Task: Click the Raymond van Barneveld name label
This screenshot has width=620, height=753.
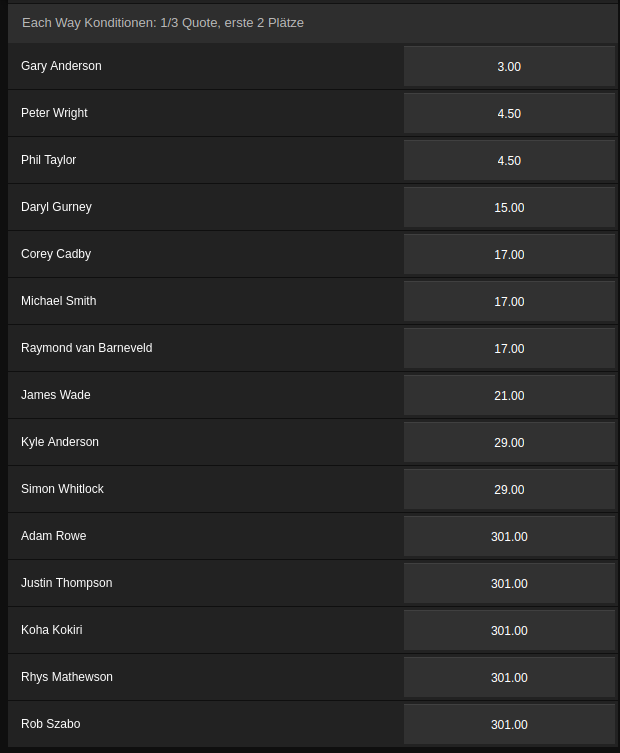Action: (x=86, y=348)
